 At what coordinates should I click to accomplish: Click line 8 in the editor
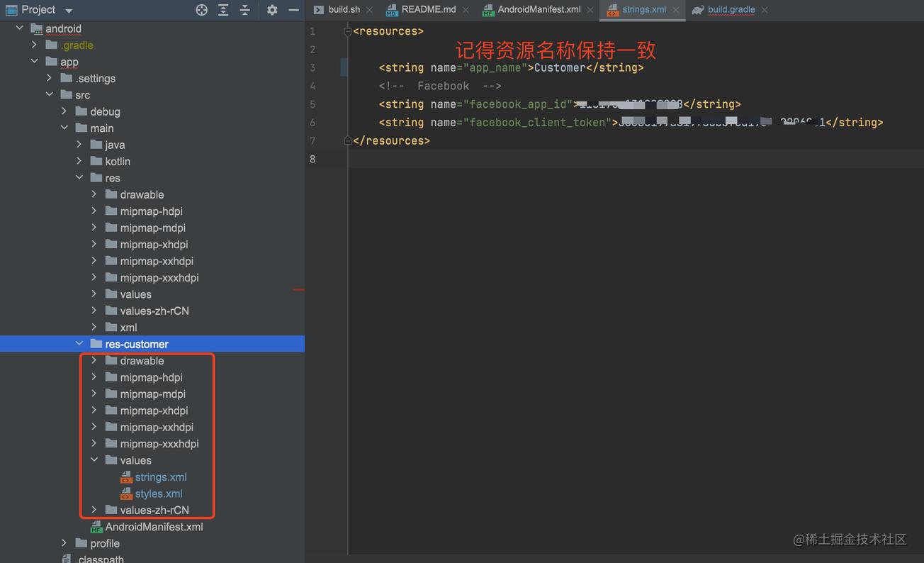pyautogui.click(x=567, y=159)
